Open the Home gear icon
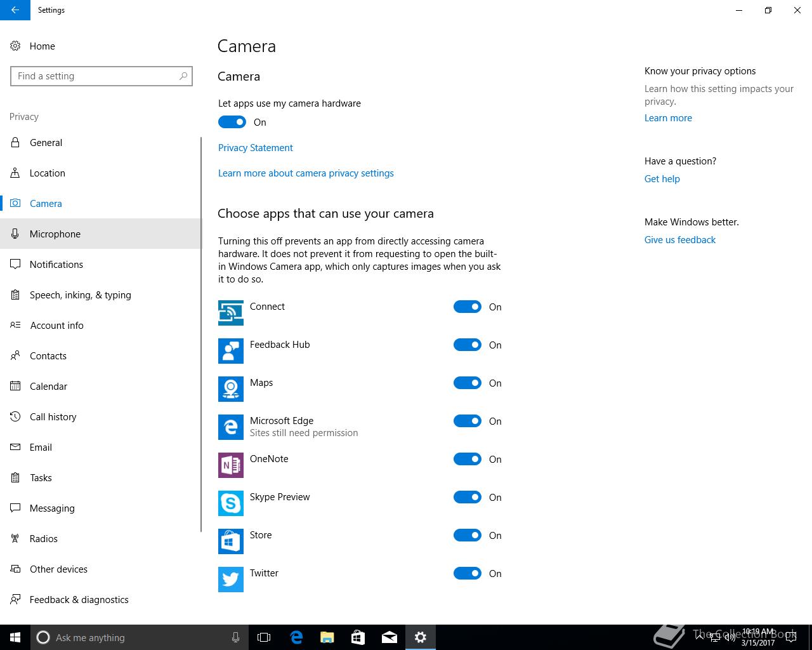The width and height of the screenshot is (812, 650). [15, 46]
